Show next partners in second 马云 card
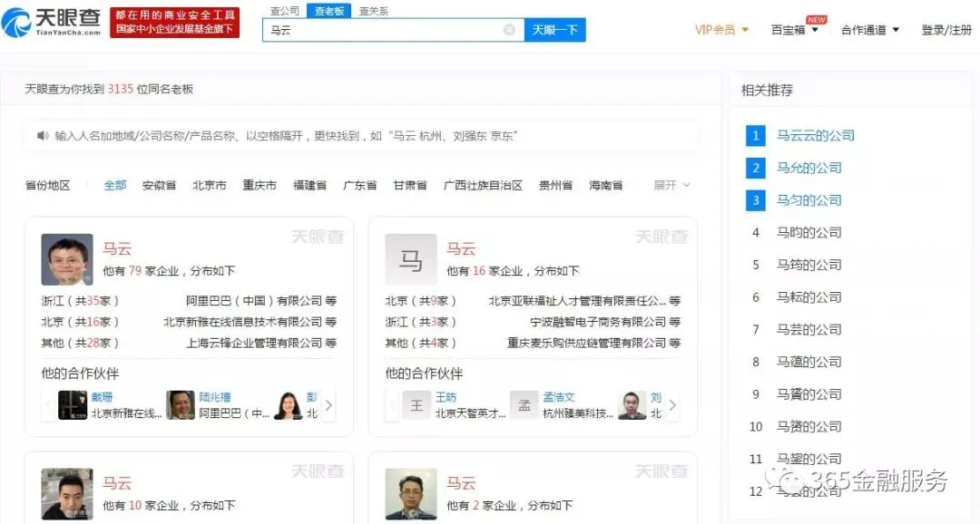The image size is (980, 524). coord(672,405)
